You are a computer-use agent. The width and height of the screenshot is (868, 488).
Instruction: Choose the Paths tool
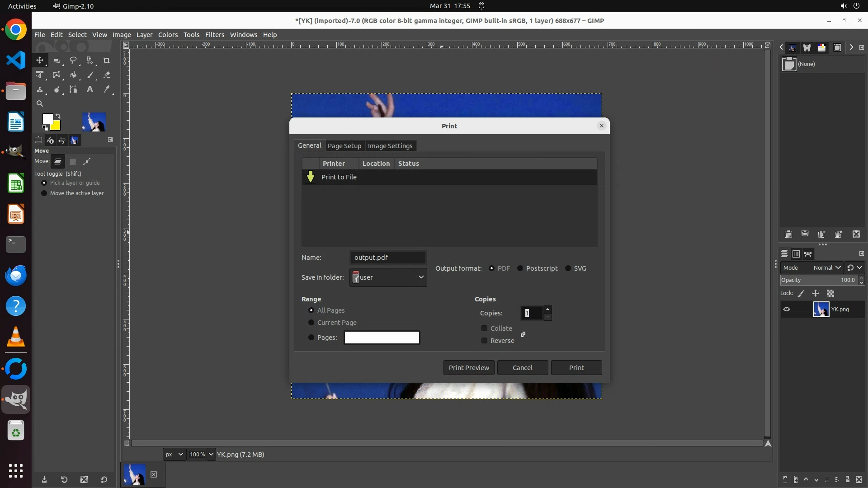coord(73,89)
